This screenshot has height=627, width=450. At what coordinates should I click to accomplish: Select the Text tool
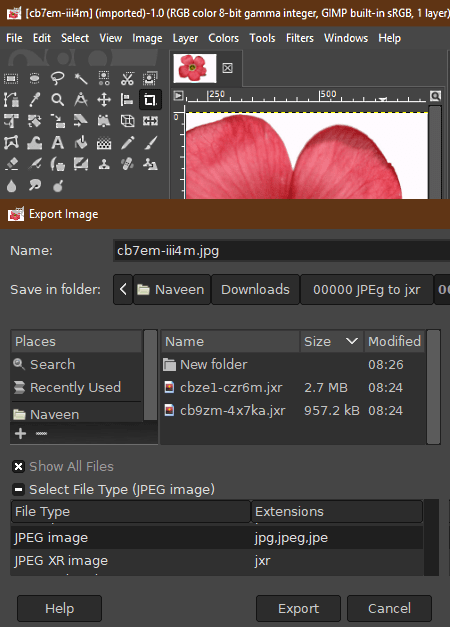click(58, 143)
